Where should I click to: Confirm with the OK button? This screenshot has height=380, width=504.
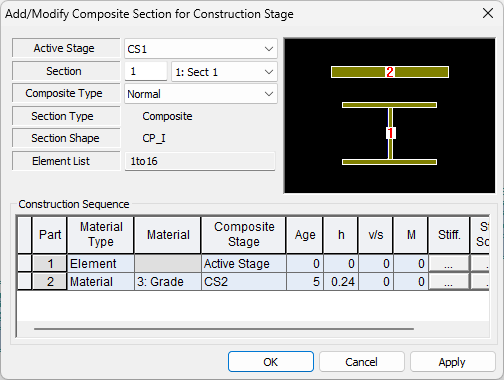pos(271,362)
